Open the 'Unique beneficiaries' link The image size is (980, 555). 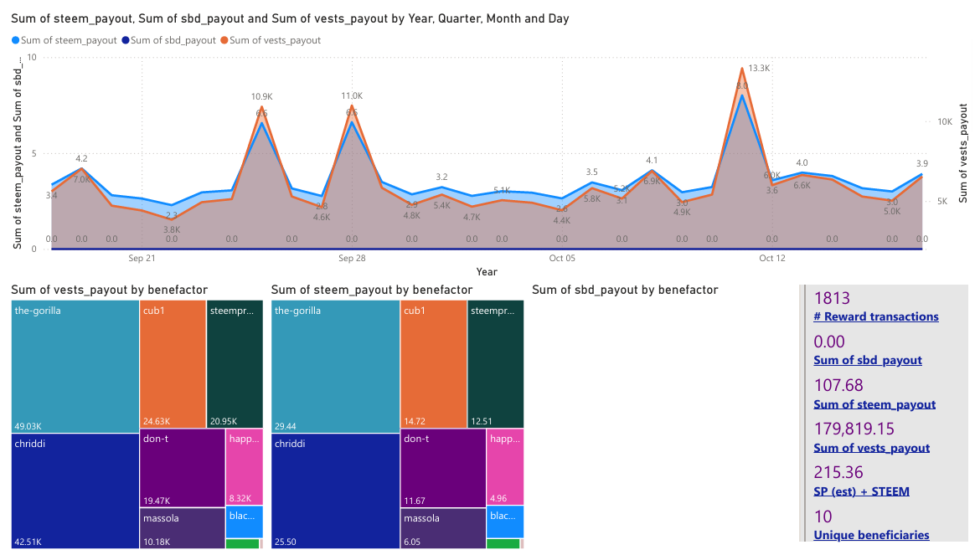tap(871, 535)
